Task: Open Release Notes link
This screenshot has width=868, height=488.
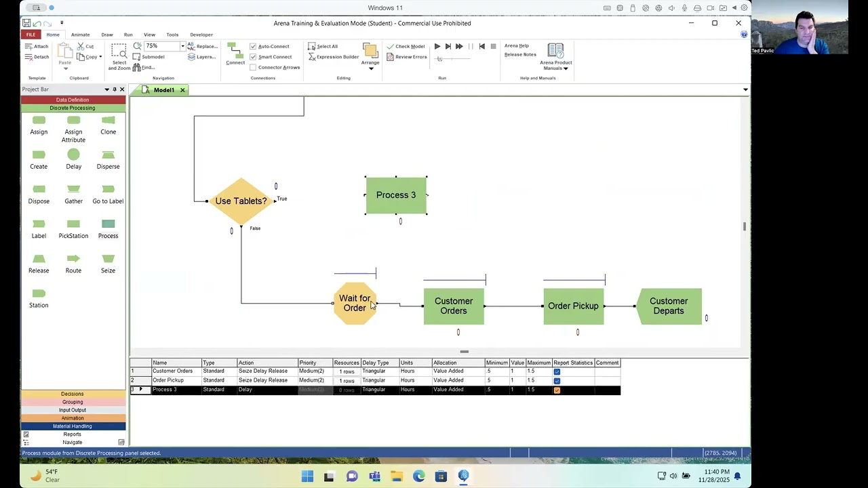Action: pyautogui.click(x=520, y=55)
